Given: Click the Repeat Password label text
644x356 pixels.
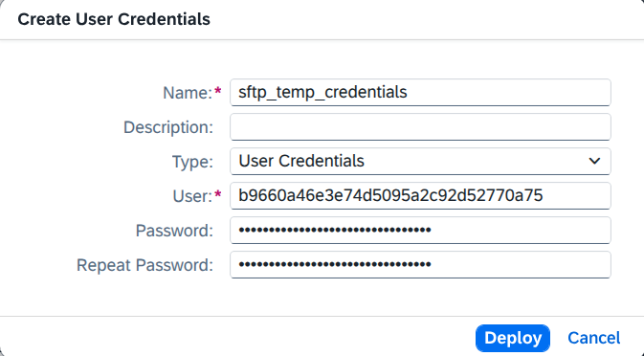Looking at the screenshot, I should click(x=145, y=265).
